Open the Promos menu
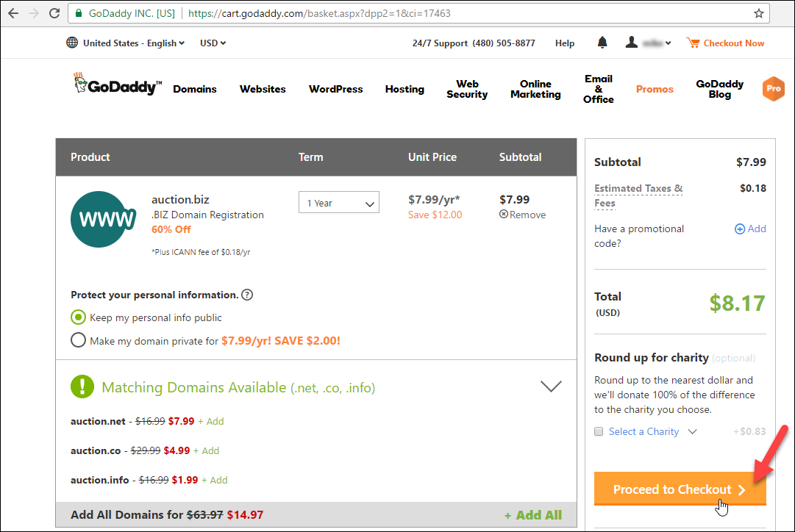Image resolution: width=795 pixels, height=532 pixels. (x=655, y=89)
